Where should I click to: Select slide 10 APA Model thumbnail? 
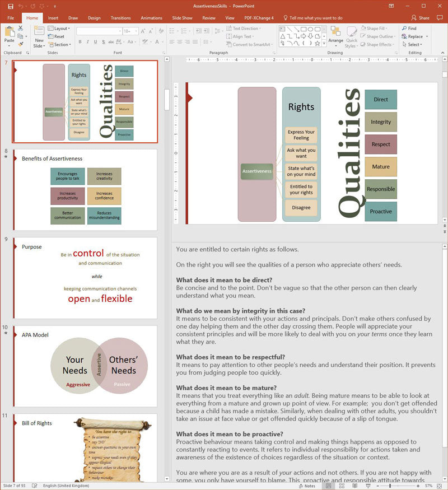point(85,366)
